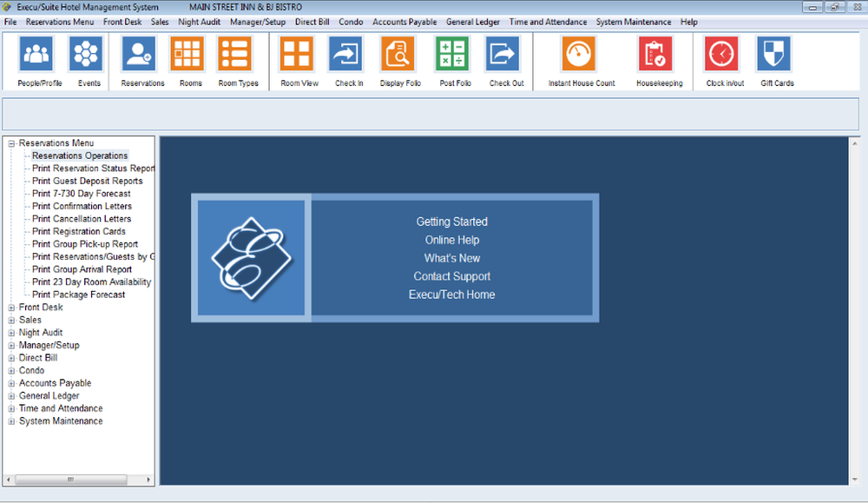Select Print Package Forecast item
Screen dimensions: 868x503
[79, 295]
